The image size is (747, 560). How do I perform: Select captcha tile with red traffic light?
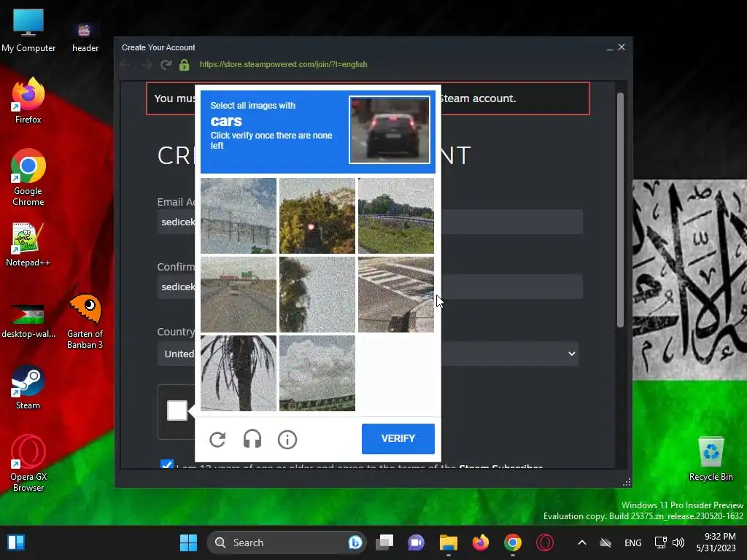(317, 216)
